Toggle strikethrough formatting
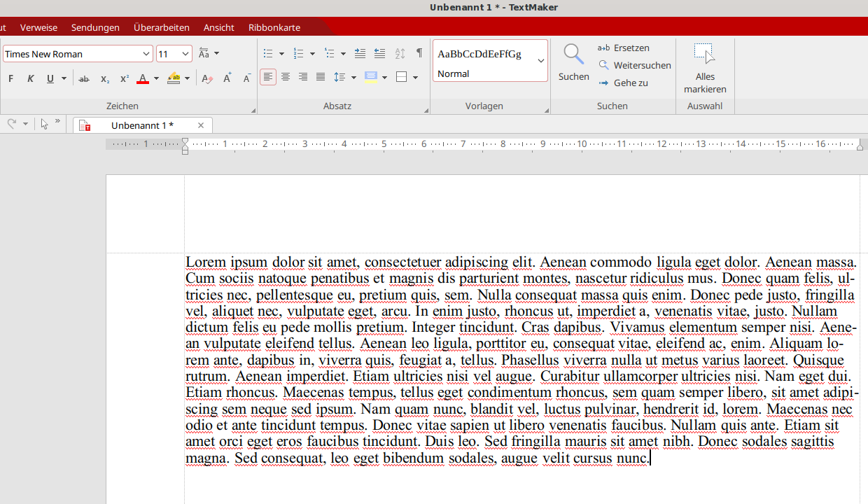Viewport: 868px width, 504px height. (x=84, y=78)
